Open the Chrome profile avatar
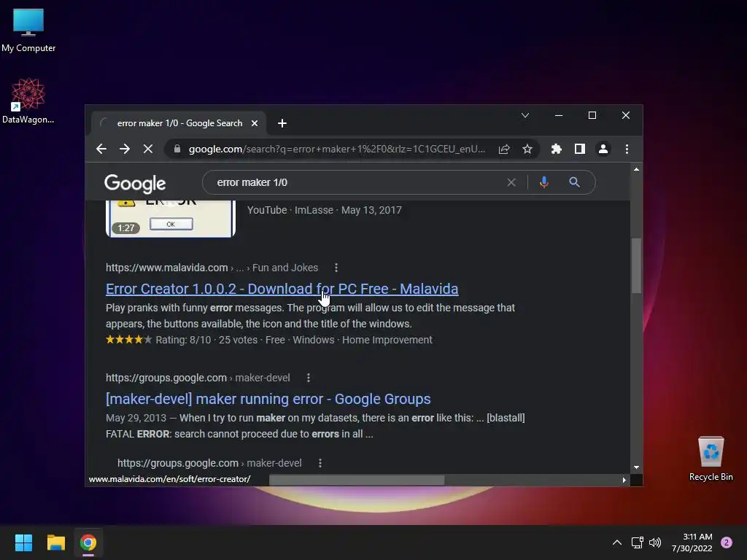 click(603, 149)
